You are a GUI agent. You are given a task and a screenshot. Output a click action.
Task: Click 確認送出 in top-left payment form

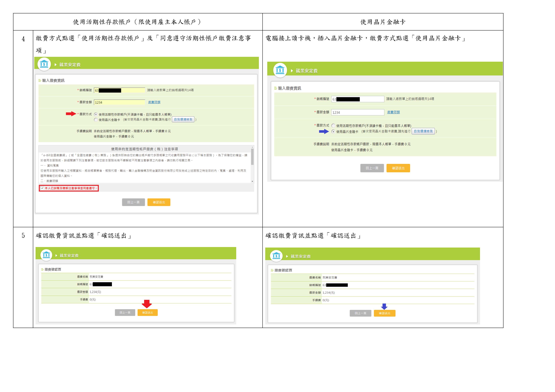(x=159, y=202)
